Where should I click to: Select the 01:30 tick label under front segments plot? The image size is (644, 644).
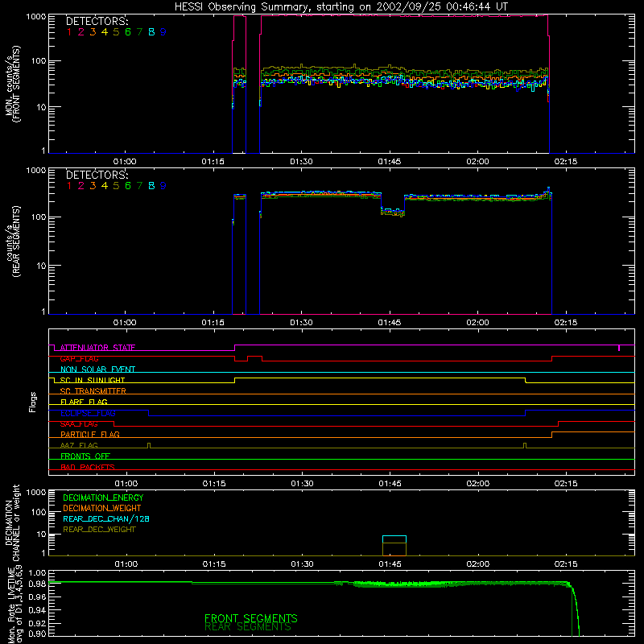pos(301,162)
